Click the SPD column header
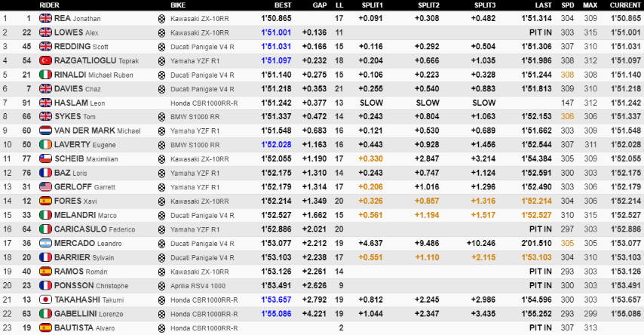Screen dimensions: 644x335 pos(568,5)
